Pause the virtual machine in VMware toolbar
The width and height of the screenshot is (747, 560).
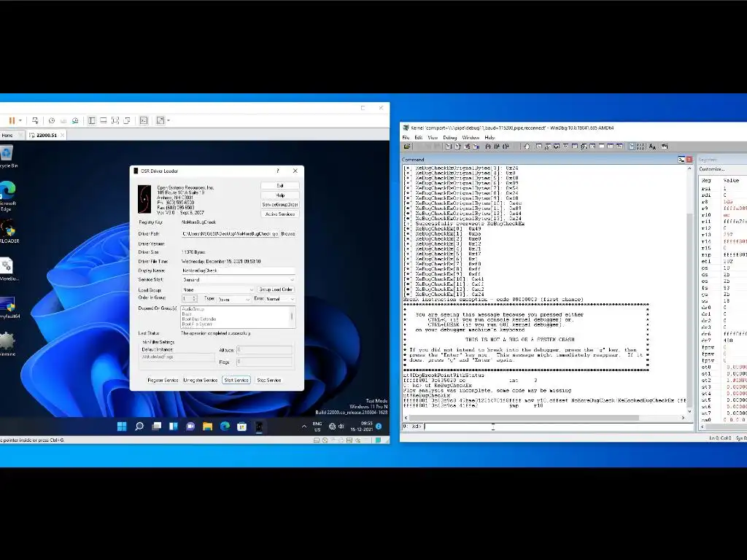(x=12, y=120)
